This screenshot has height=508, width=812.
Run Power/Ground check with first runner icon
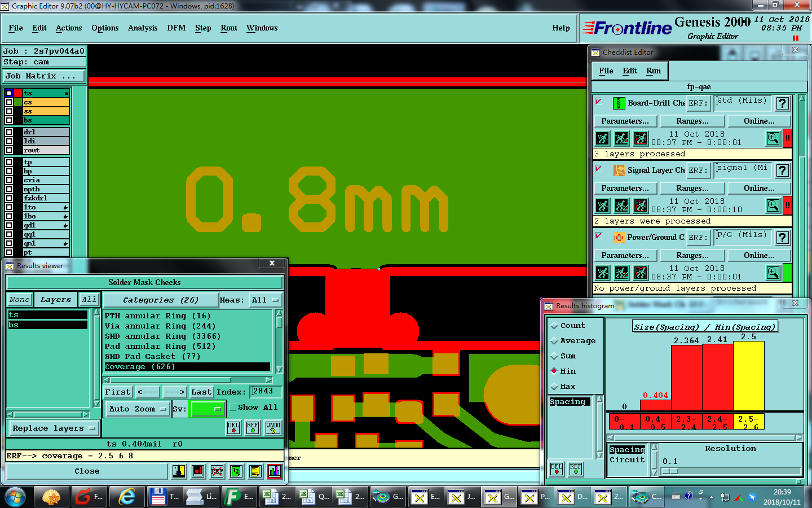(x=603, y=273)
